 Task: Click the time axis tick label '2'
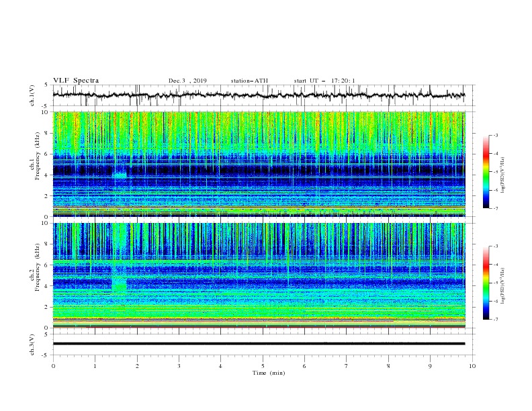(137, 366)
